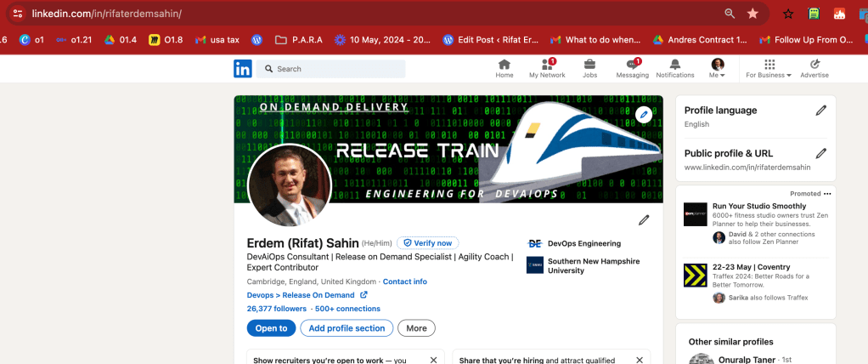Open Devops > Release On Demand link
Screen dimensions: 868x364
pyautogui.click(x=307, y=295)
